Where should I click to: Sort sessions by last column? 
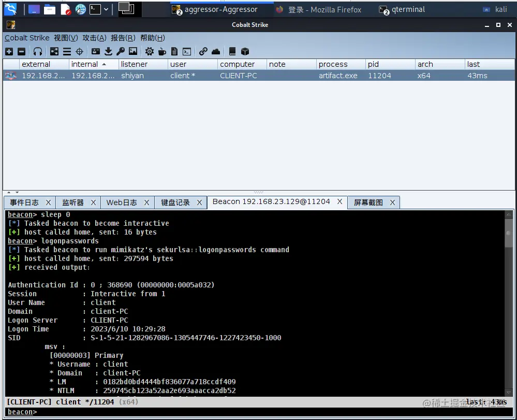point(490,64)
